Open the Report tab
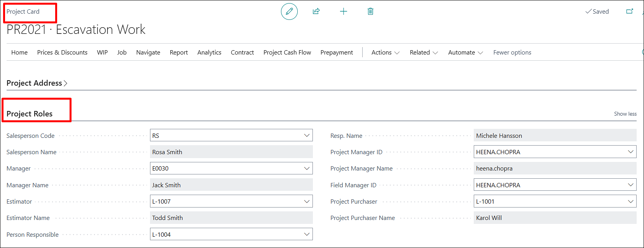This screenshot has width=644, height=248. [x=179, y=53]
